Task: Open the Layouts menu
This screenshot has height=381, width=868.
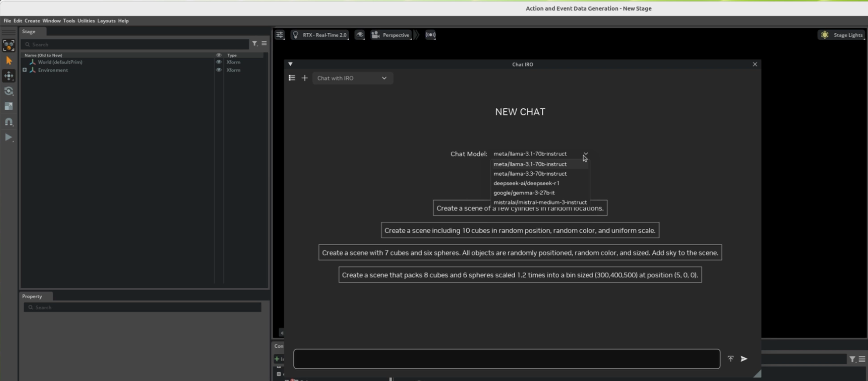Action: 106,21
